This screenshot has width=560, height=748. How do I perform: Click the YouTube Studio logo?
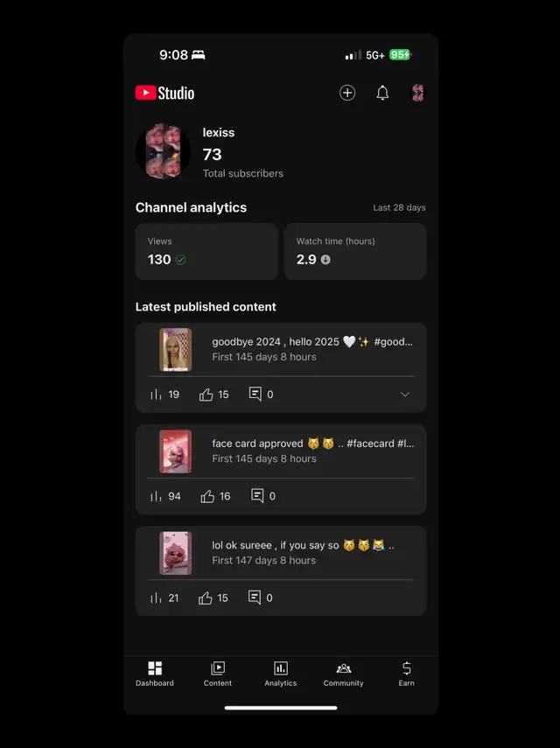coord(165,93)
